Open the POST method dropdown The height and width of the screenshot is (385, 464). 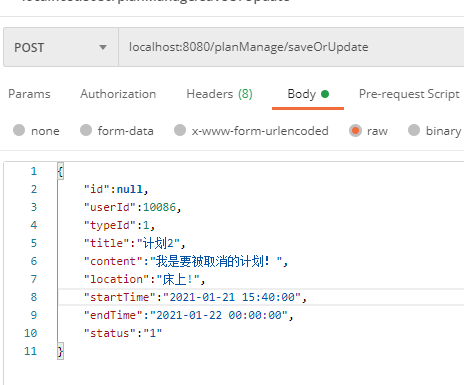coord(61,47)
